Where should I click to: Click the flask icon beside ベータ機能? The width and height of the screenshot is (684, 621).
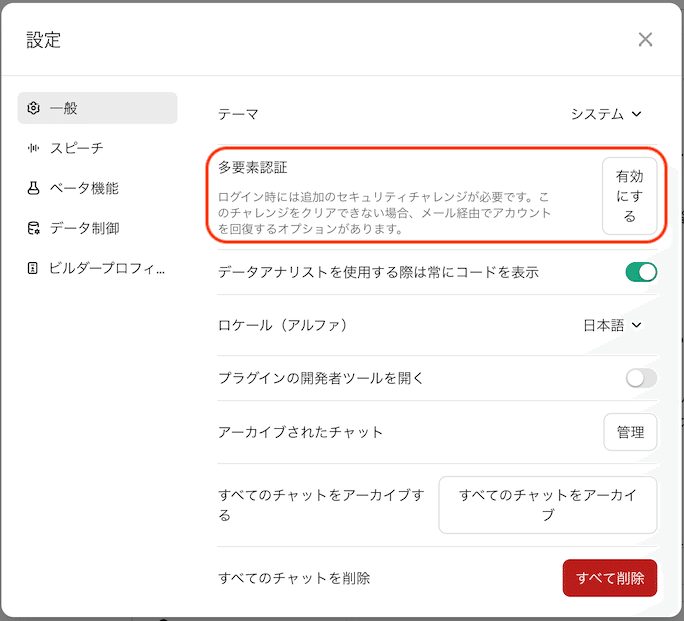pyautogui.click(x=34, y=188)
